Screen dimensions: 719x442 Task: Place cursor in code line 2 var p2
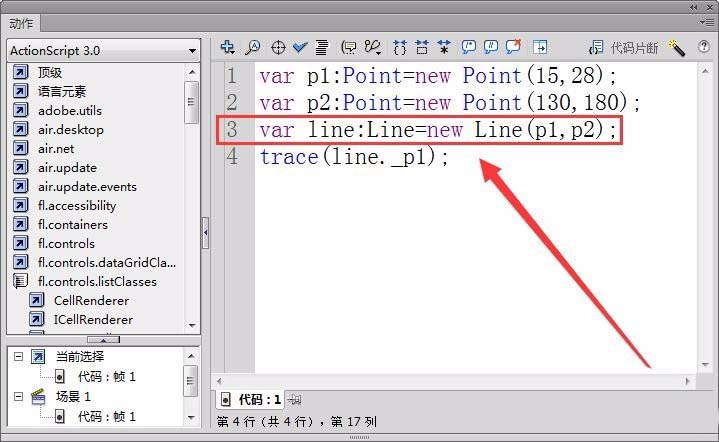(450, 102)
